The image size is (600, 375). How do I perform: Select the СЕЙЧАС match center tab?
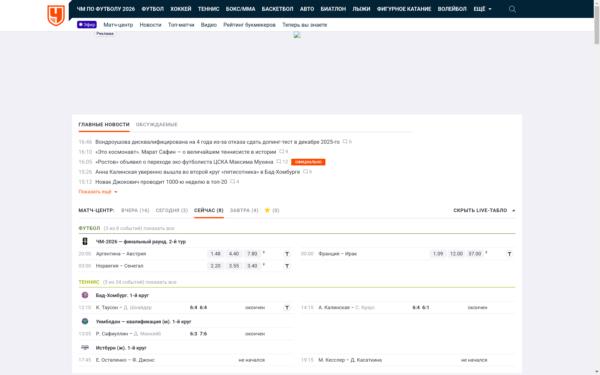pos(209,210)
